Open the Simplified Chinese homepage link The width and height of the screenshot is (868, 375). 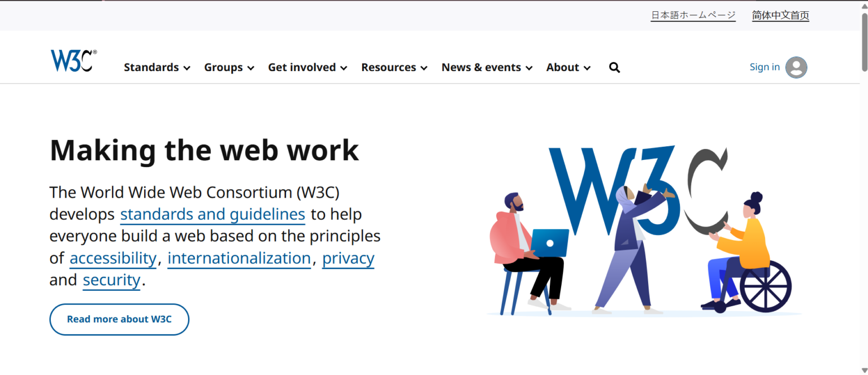[780, 15]
